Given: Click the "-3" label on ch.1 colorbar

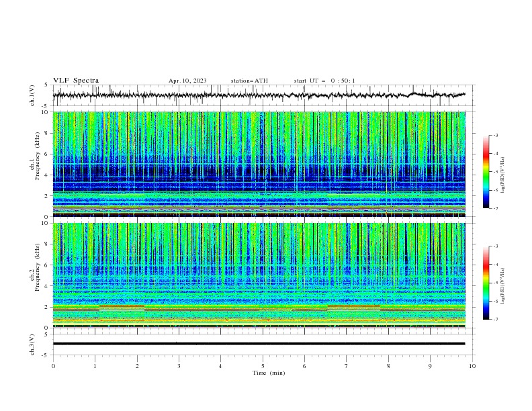Looking at the screenshot, I should [495, 135].
